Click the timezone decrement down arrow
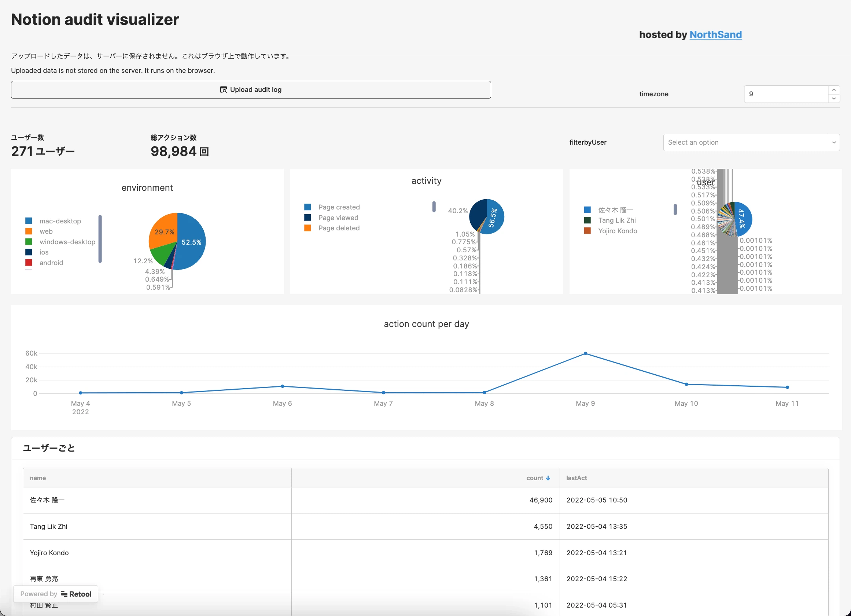Screen dimensions: 851x616 click(x=833, y=98)
